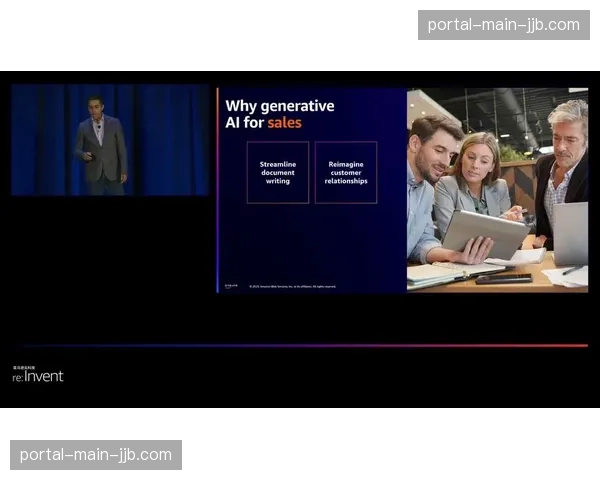
Task: Select the Streamline document writing box
Action: 277,173
